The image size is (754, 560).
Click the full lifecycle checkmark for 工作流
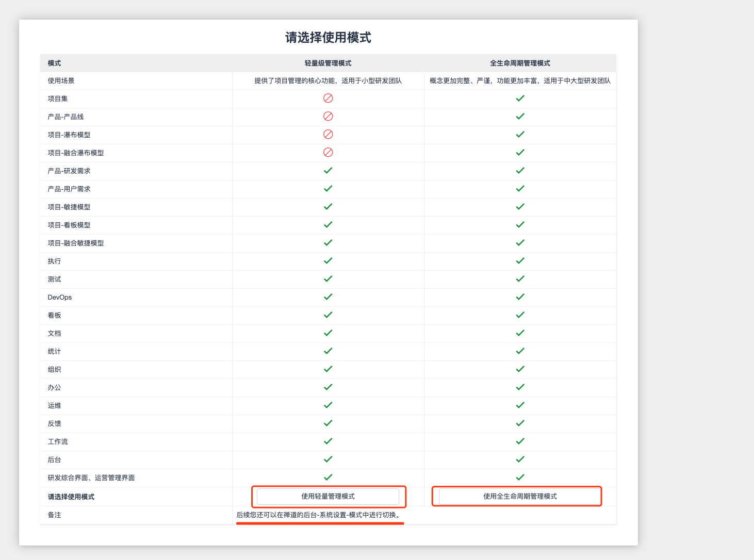tap(520, 441)
